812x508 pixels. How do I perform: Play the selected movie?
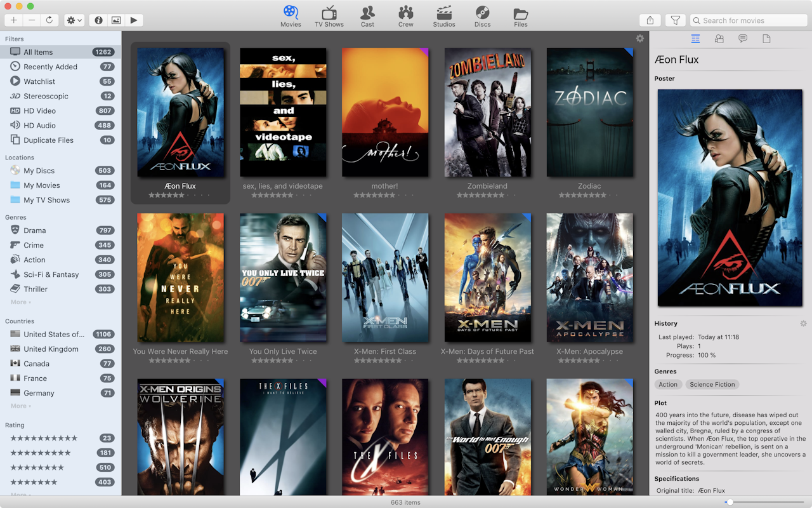click(x=134, y=20)
